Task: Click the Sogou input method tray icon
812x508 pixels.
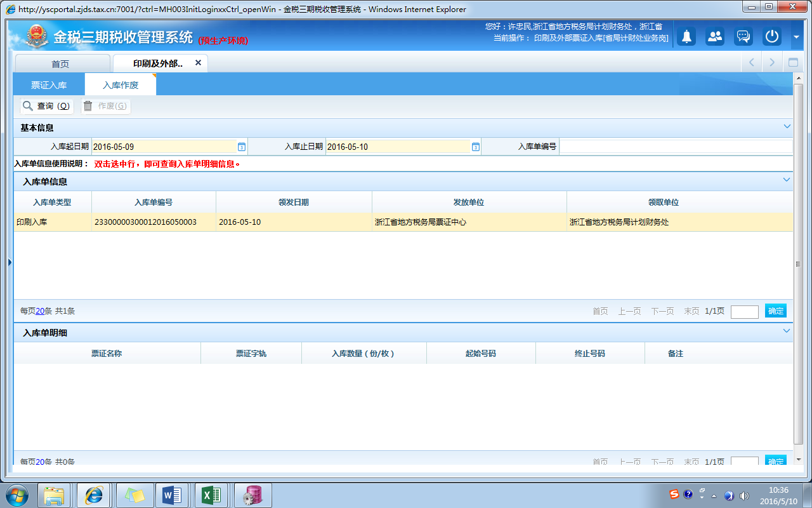Action: [x=675, y=495]
